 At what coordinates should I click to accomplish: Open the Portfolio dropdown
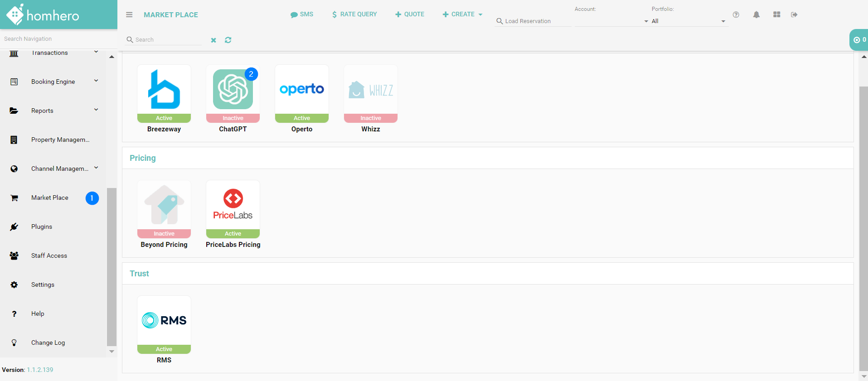click(687, 21)
